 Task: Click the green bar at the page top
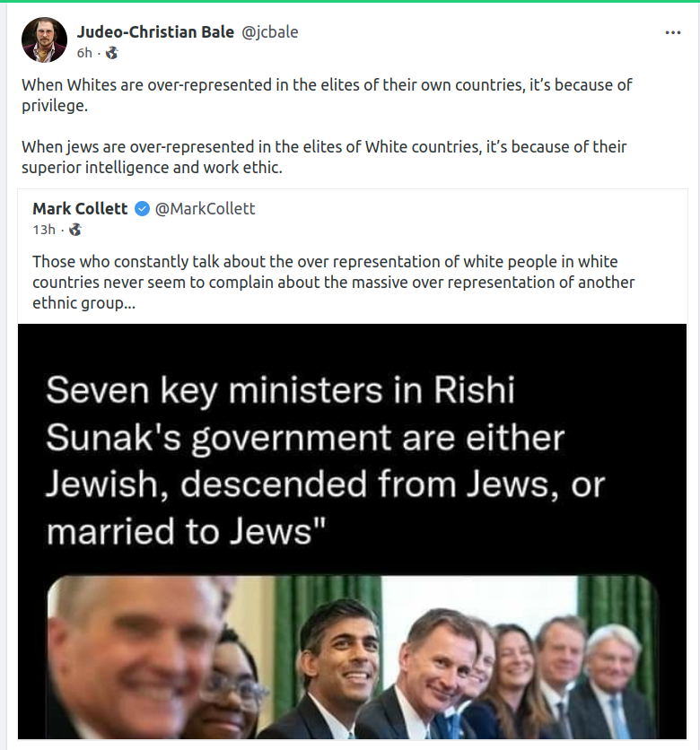(x=350, y=2)
